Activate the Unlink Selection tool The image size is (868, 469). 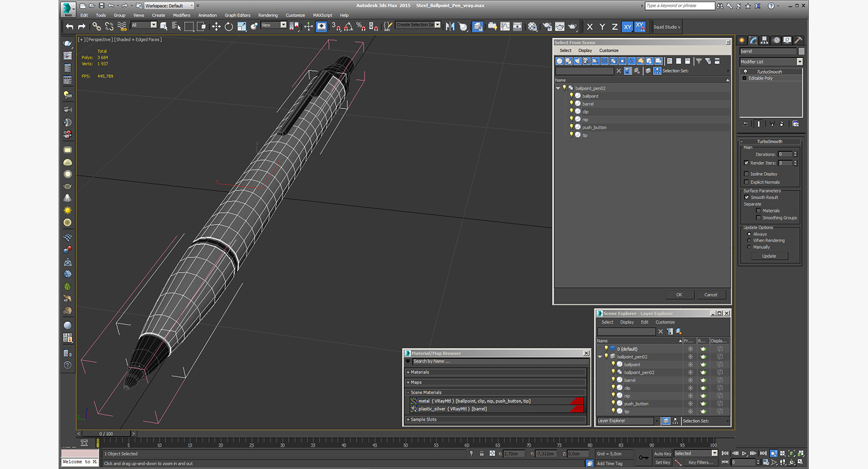point(109,26)
